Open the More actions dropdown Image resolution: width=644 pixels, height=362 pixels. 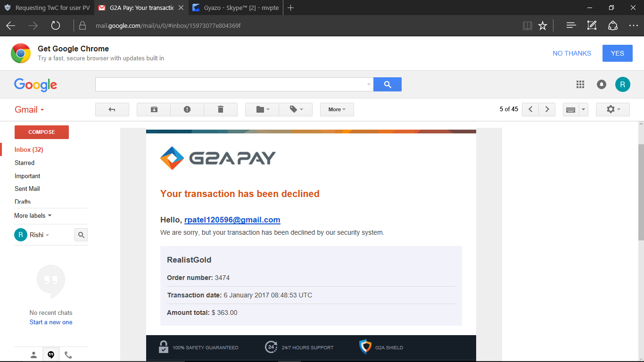point(337,109)
